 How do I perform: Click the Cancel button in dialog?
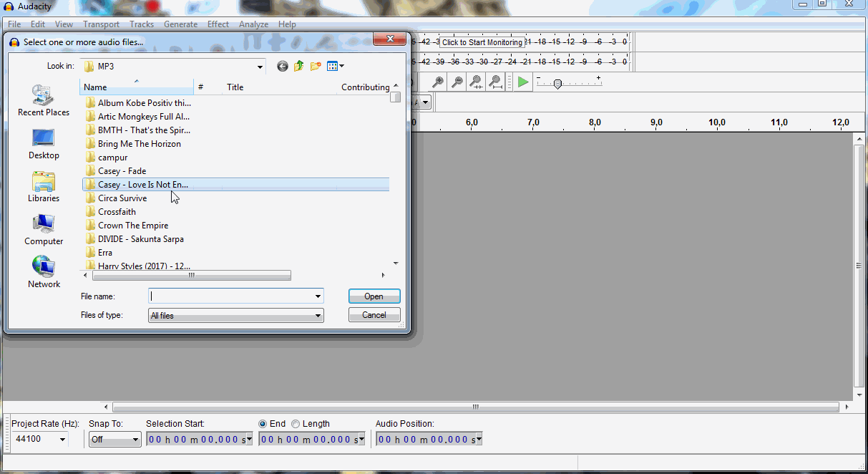pos(374,315)
